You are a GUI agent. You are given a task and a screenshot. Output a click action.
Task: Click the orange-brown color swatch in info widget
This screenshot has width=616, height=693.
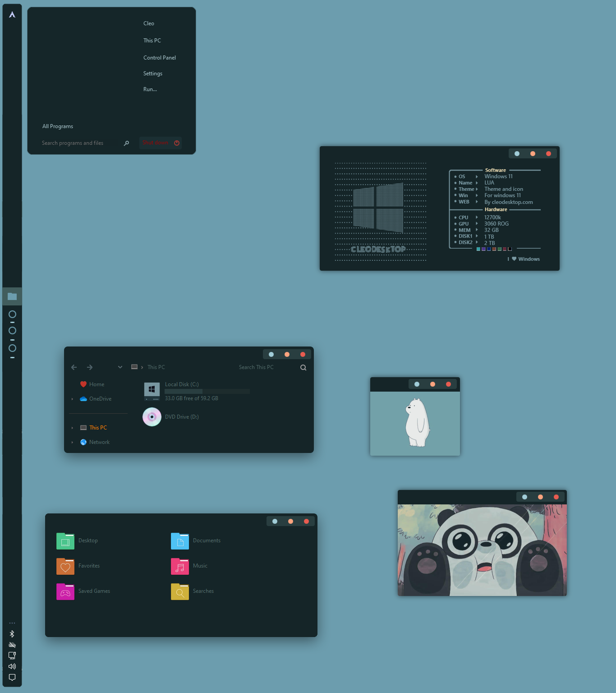[x=494, y=249]
